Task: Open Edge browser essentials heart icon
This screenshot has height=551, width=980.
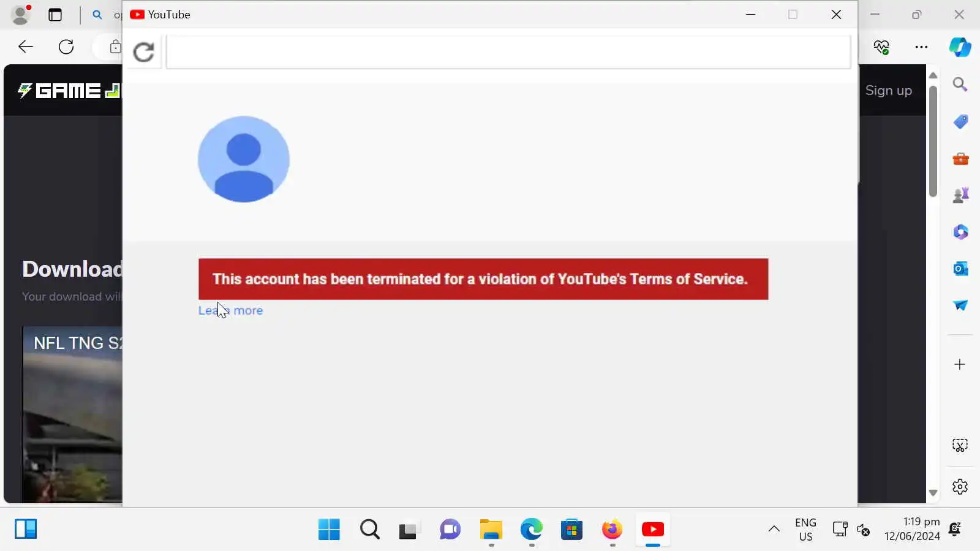Action: 881,47
